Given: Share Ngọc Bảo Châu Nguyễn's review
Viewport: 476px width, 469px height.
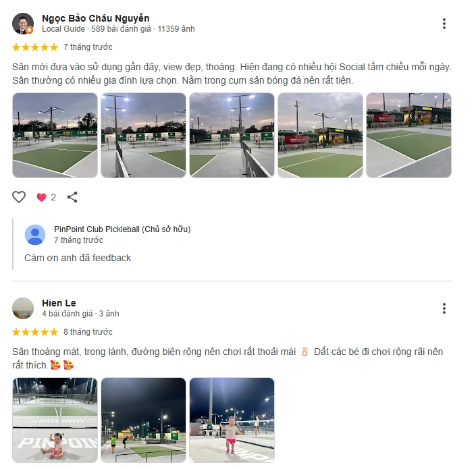Looking at the screenshot, I should [72, 197].
